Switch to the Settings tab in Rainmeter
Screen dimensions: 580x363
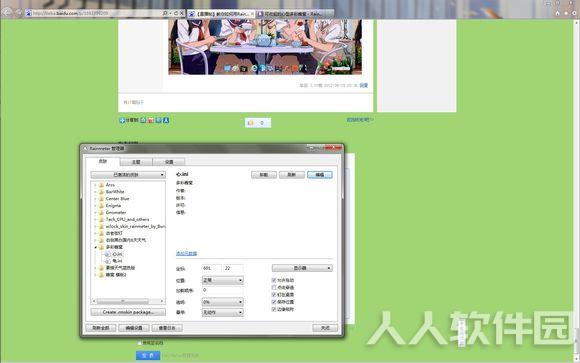(x=169, y=162)
